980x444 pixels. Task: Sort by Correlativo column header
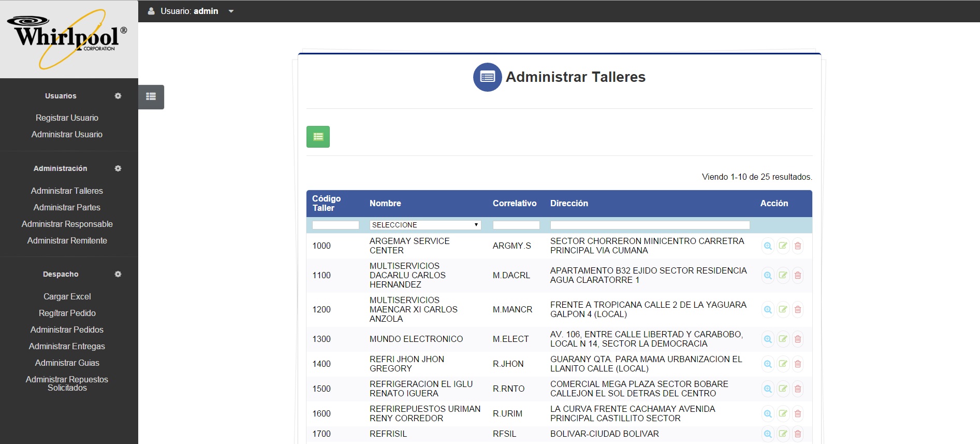(515, 203)
